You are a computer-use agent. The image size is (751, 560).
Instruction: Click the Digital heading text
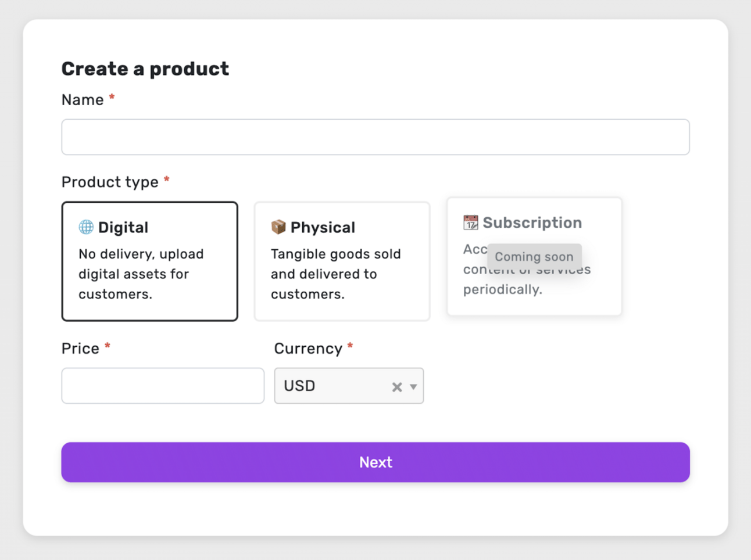tap(123, 227)
